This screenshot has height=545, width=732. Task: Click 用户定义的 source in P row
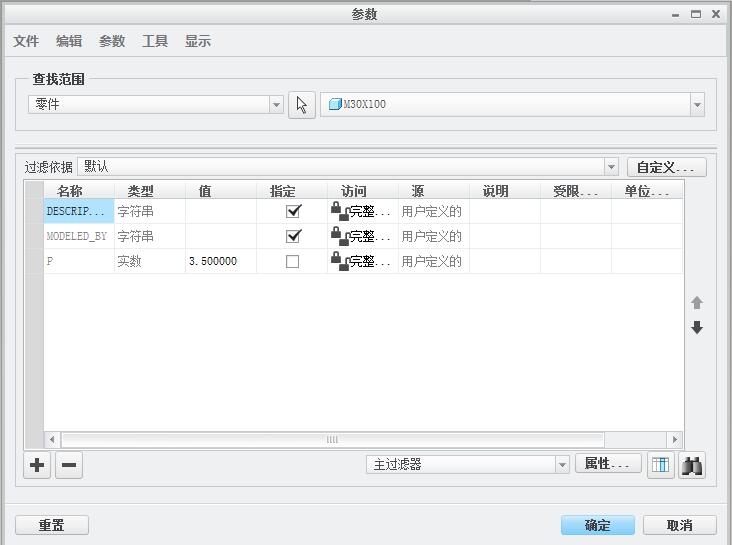click(434, 261)
